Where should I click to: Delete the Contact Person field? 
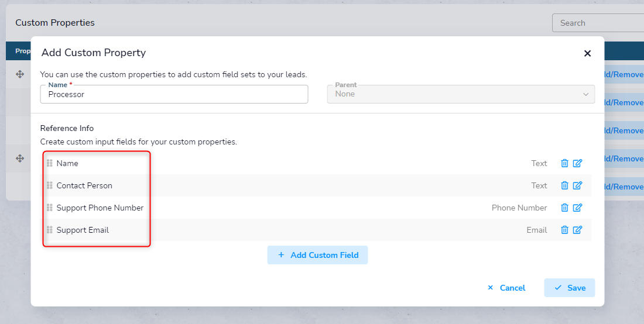[x=564, y=185]
